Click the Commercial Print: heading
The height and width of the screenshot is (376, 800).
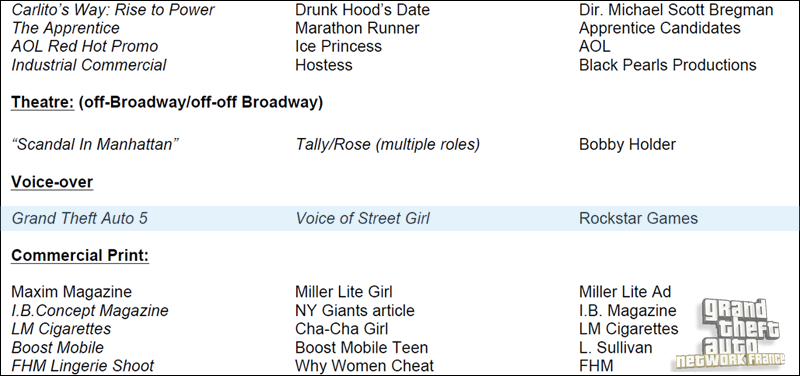pyautogui.click(x=80, y=255)
